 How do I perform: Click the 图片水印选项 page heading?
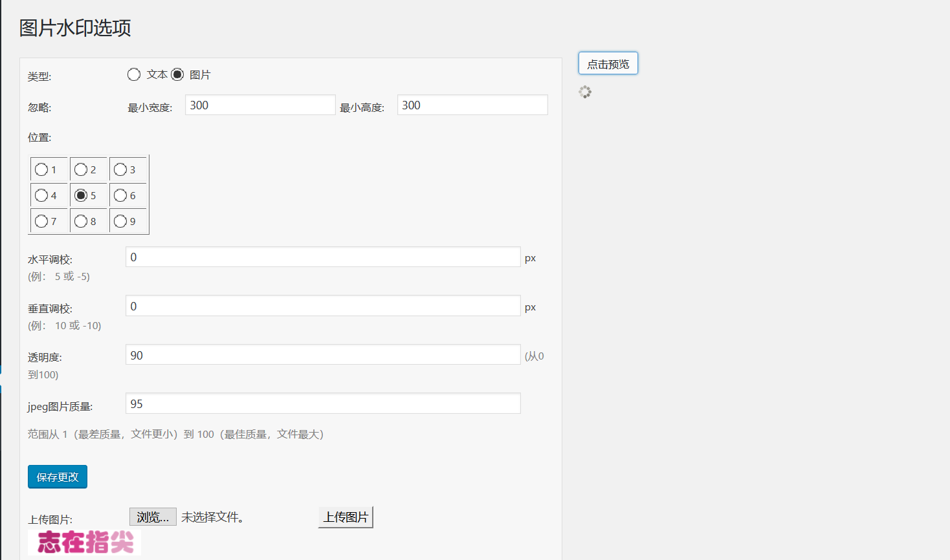(75, 28)
